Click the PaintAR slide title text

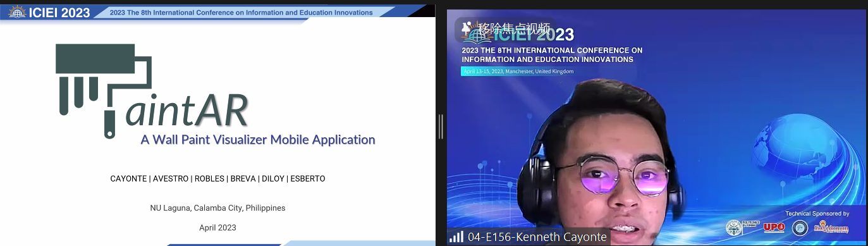point(186,111)
